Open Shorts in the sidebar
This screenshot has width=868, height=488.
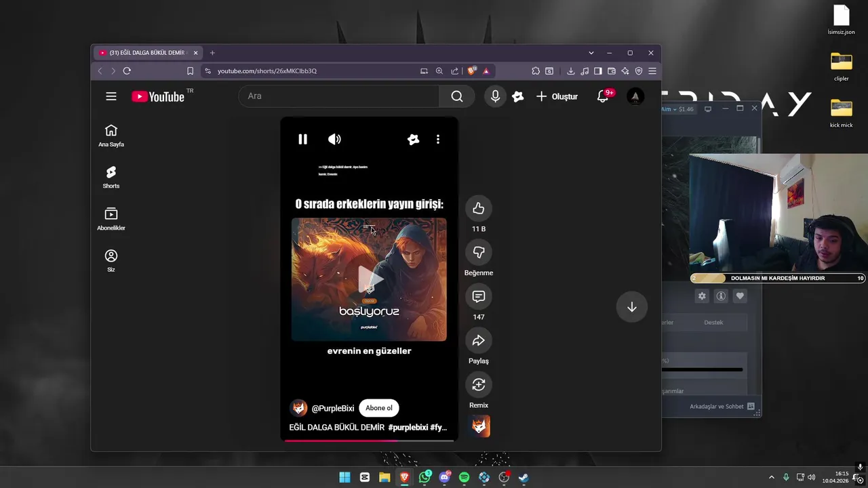tap(111, 177)
